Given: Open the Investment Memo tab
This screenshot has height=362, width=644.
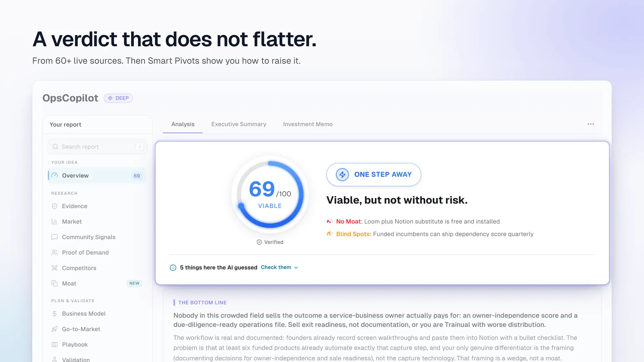Looking at the screenshot, I should (x=308, y=124).
